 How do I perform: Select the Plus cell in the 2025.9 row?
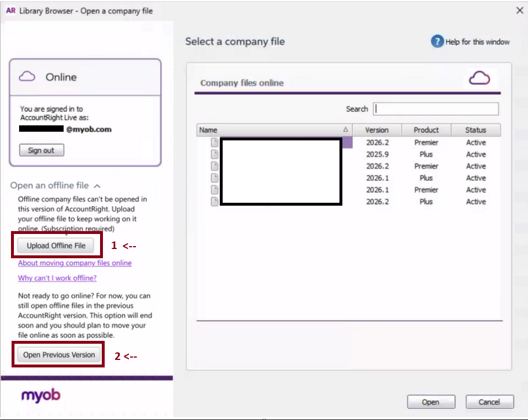coord(426,154)
